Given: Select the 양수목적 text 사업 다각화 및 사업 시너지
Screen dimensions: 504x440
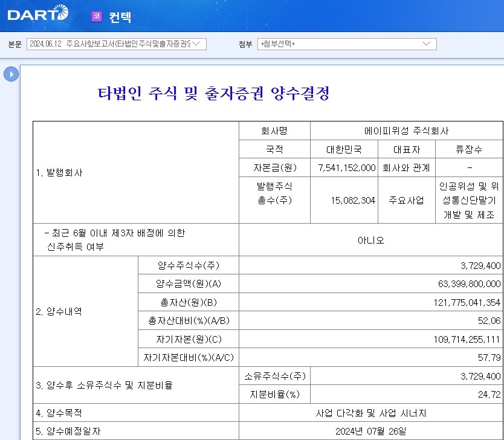Looking at the screenshot, I should point(370,413).
